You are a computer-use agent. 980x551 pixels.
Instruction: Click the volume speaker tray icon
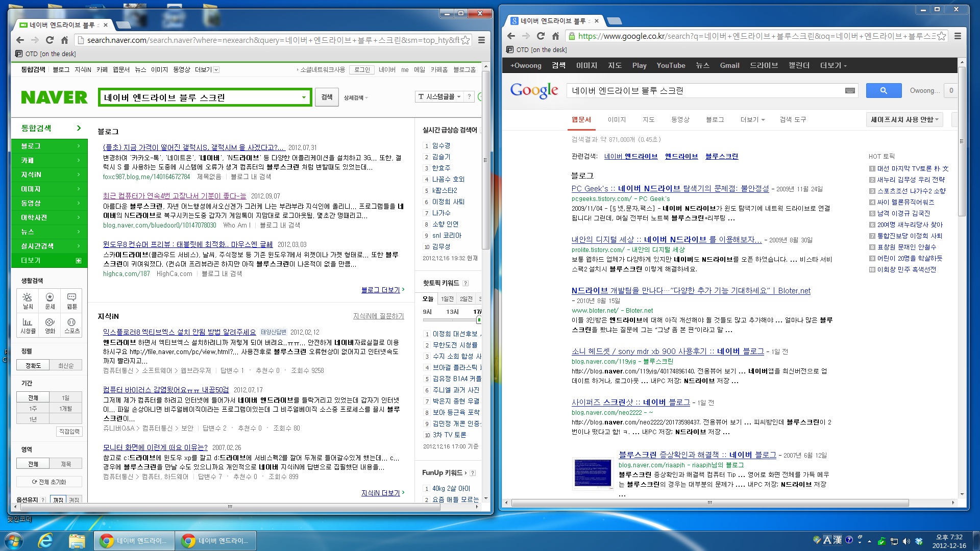tap(906, 541)
